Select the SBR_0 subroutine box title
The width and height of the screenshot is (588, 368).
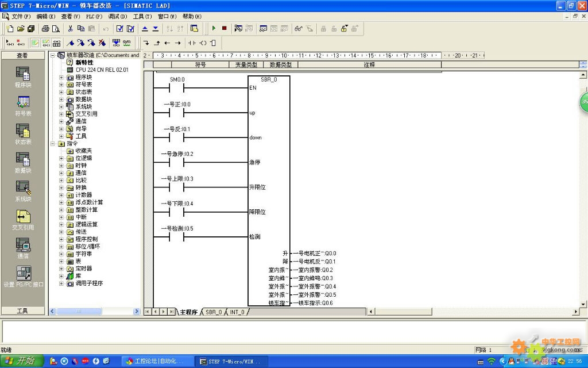pyautogui.click(x=269, y=79)
